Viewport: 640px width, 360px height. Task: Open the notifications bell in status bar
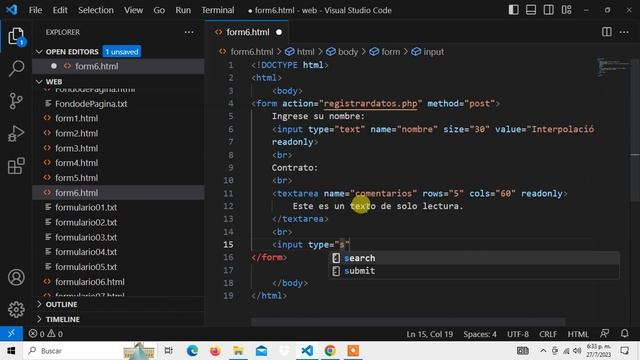pyautogui.click(x=624, y=333)
